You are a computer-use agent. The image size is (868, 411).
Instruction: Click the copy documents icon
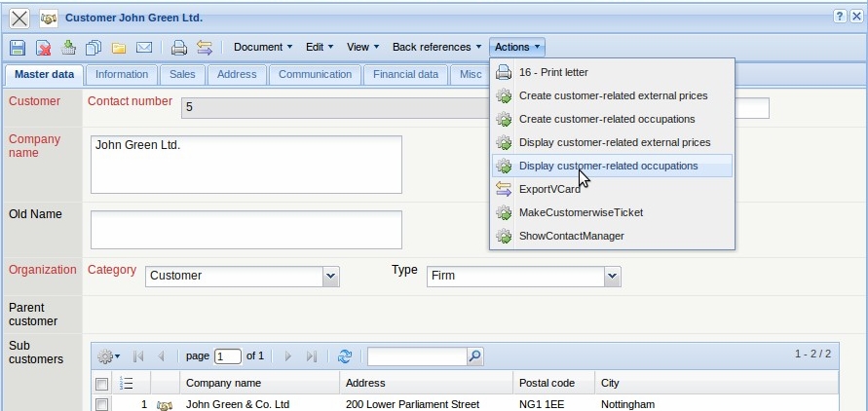click(x=94, y=47)
